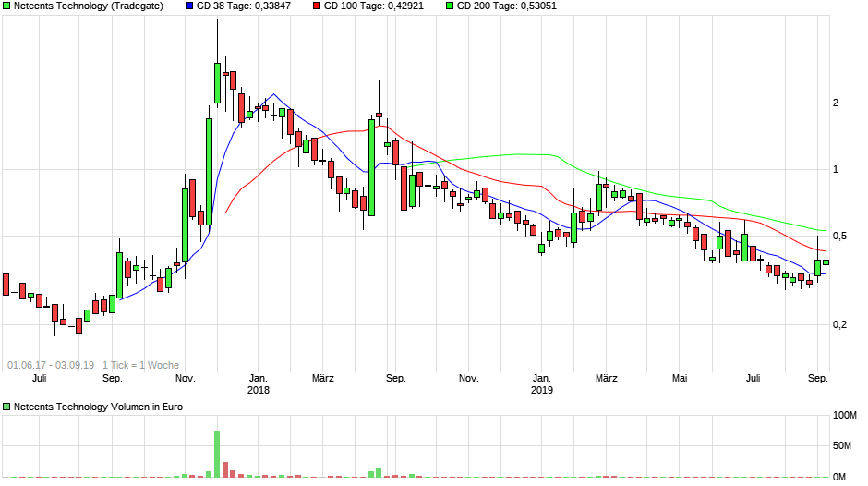Click the 'Netcents Technology Volumen in Euro' label
The width and height of the screenshot is (868, 486).
tap(98, 407)
